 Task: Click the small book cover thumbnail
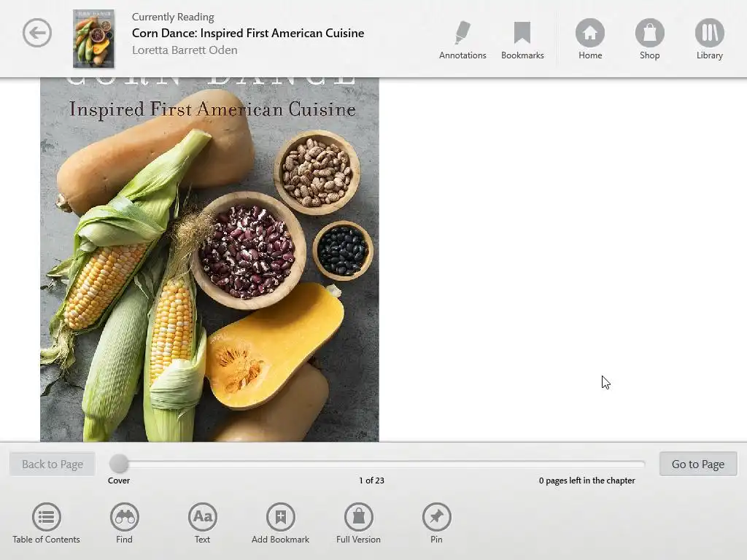93,39
